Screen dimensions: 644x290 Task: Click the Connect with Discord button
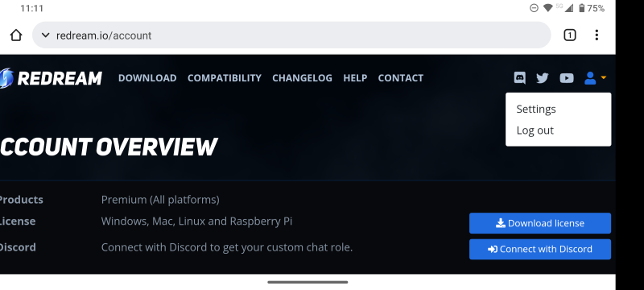pyautogui.click(x=540, y=250)
